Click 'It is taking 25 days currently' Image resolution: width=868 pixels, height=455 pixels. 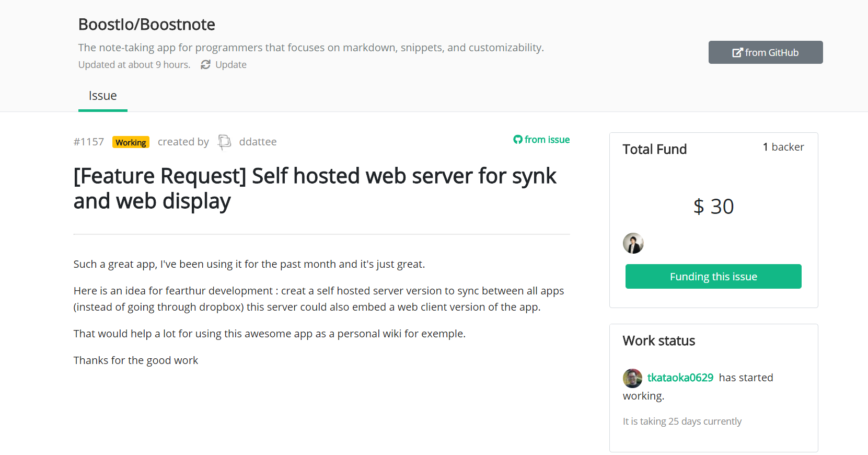point(682,421)
